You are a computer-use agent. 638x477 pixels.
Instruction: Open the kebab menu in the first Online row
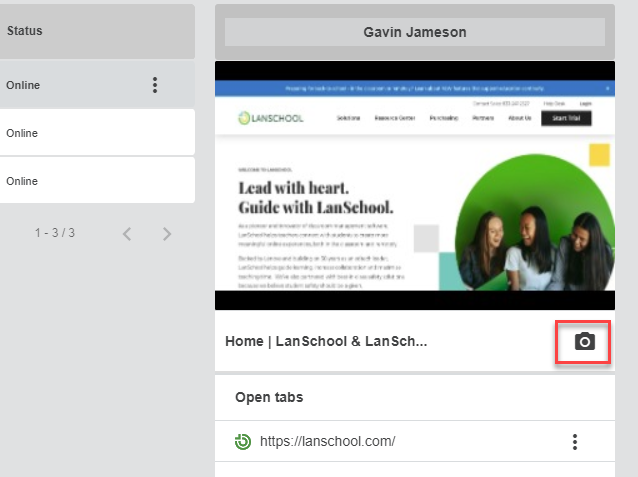click(x=155, y=85)
